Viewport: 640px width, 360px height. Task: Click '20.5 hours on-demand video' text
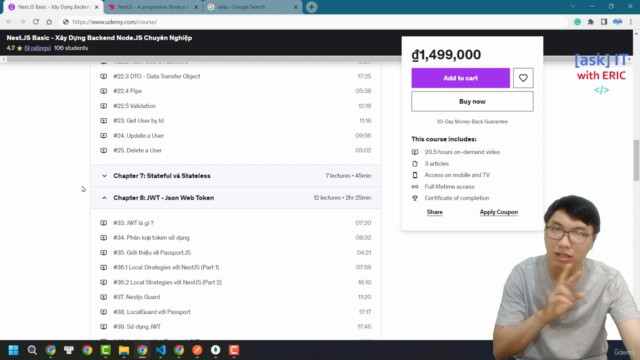[462, 152]
